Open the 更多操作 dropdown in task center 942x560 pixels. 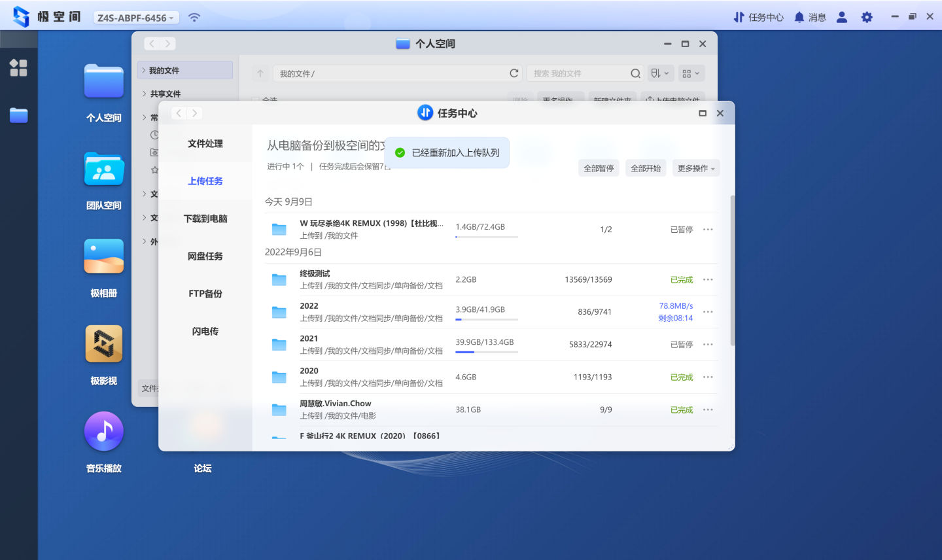click(695, 167)
